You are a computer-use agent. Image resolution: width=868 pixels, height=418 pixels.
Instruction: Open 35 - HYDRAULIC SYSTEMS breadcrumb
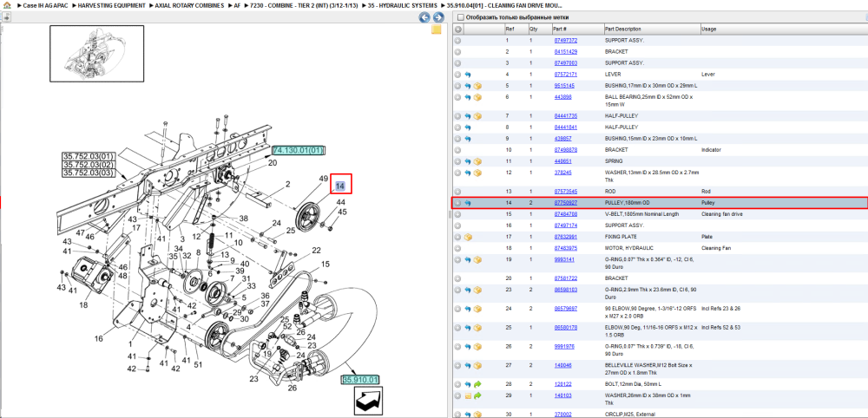(401, 5)
